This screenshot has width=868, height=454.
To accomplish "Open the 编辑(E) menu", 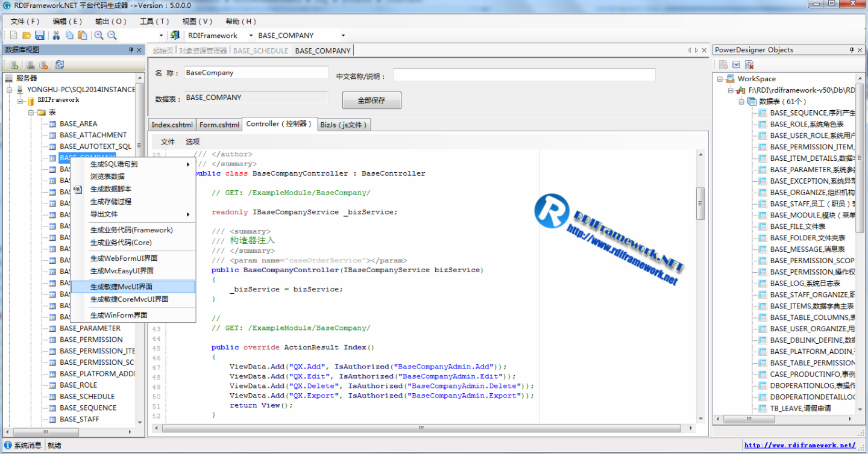I will 68,21.
